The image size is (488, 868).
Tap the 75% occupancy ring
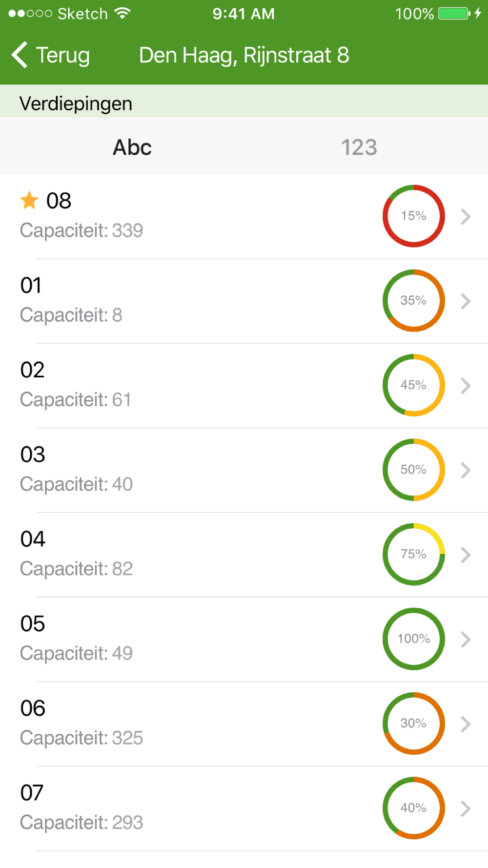(413, 554)
